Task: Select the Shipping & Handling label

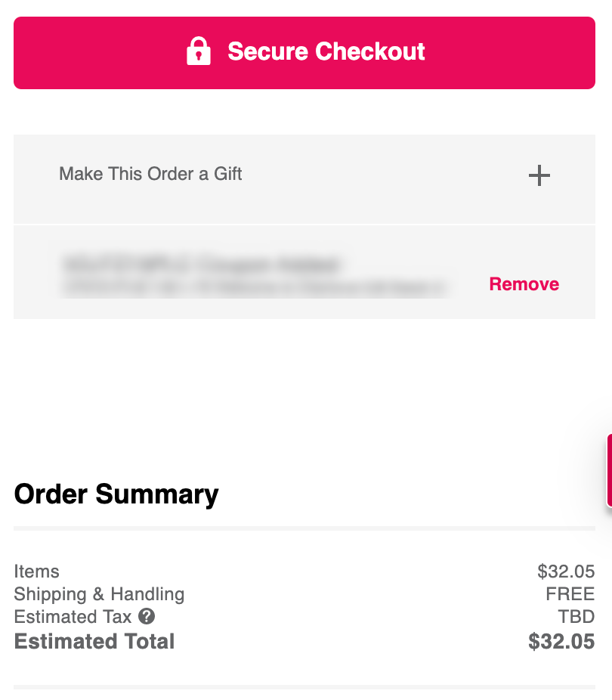Action: pos(99,594)
